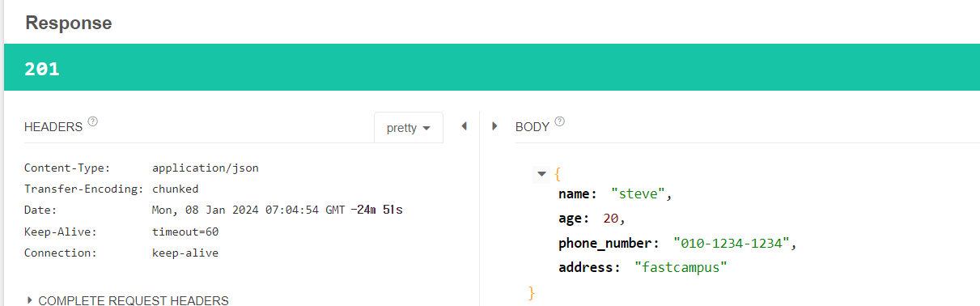Click the Date header timestamp value
Screen dimensions: 980x306
click(x=249, y=210)
